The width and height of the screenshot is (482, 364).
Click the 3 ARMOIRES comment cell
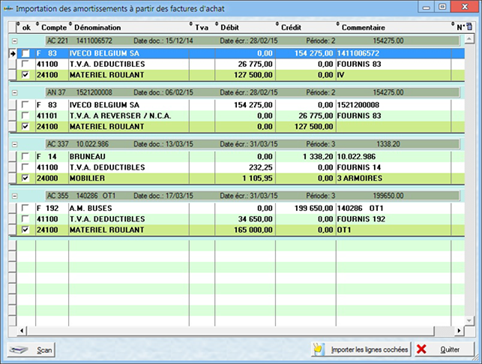[394, 178]
